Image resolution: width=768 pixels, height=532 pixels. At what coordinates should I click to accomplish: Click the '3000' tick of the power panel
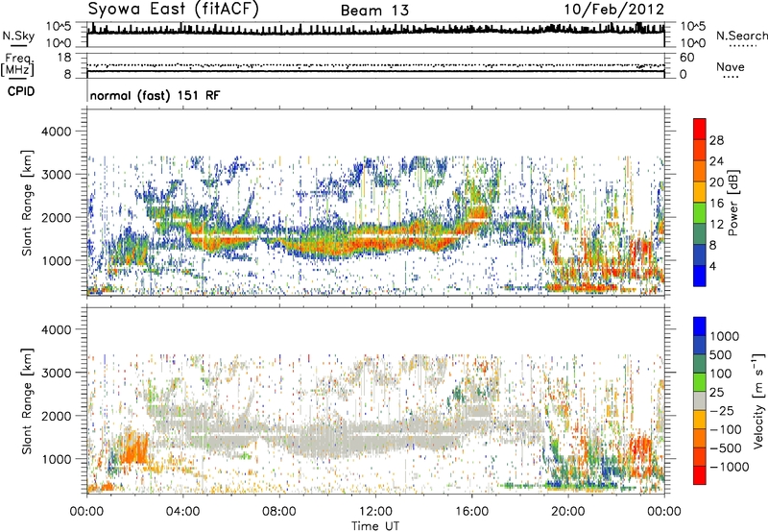[59, 175]
